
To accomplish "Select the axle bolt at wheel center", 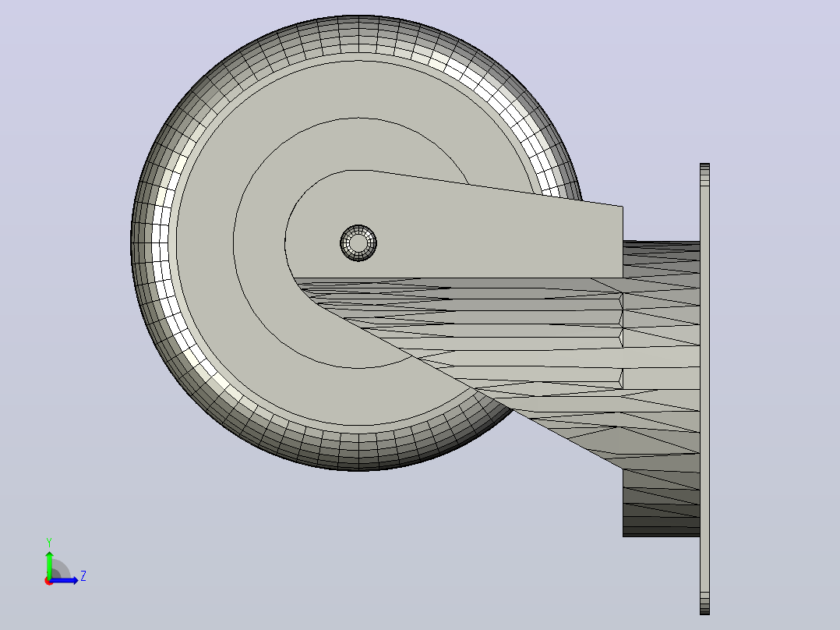I will (358, 243).
